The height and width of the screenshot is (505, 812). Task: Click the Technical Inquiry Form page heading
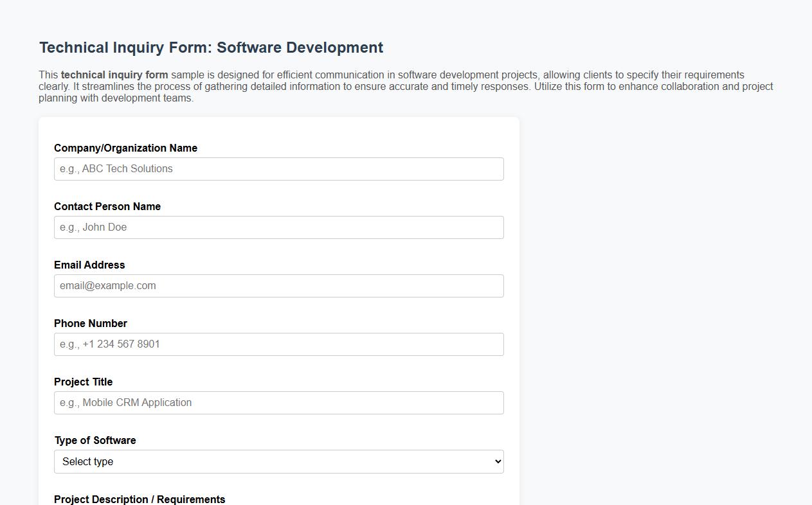(x=211, y=47)
